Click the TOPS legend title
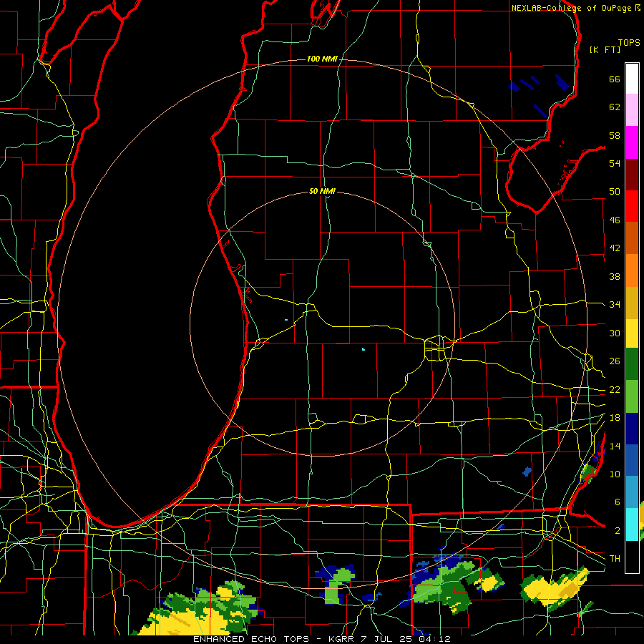644x644 pixels. point(629,43)
